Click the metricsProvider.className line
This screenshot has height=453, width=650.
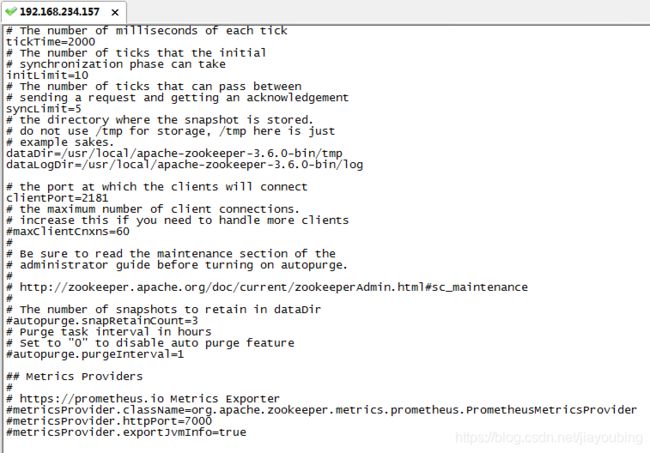[x=320, y=410]
